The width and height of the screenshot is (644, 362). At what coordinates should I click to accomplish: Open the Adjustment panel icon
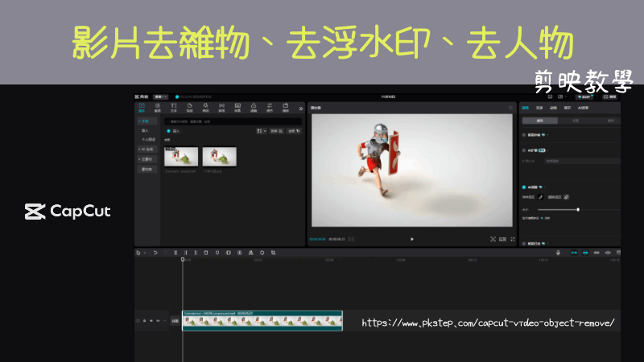tap(270, 108)
